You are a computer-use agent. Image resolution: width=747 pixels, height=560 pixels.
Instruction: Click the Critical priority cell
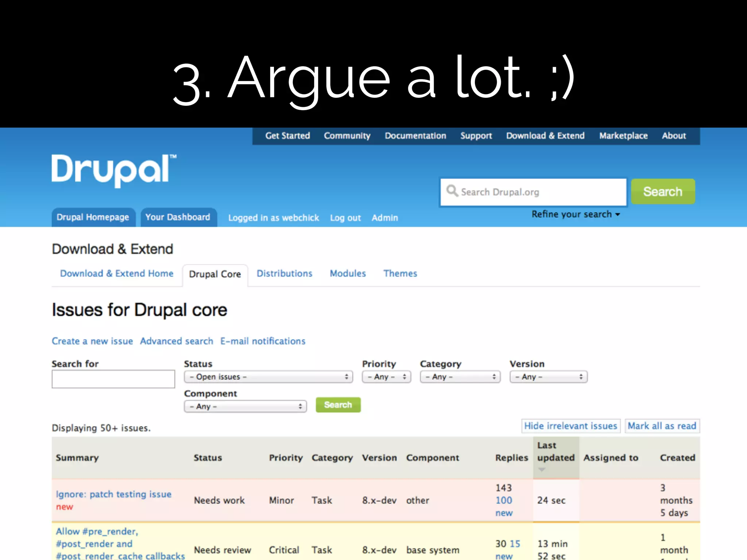coord(284,550)
